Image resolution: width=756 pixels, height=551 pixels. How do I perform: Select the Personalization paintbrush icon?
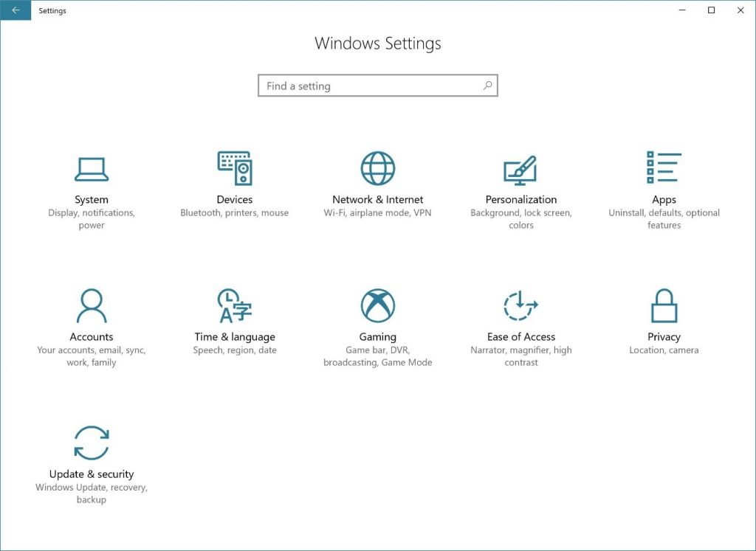520,170
